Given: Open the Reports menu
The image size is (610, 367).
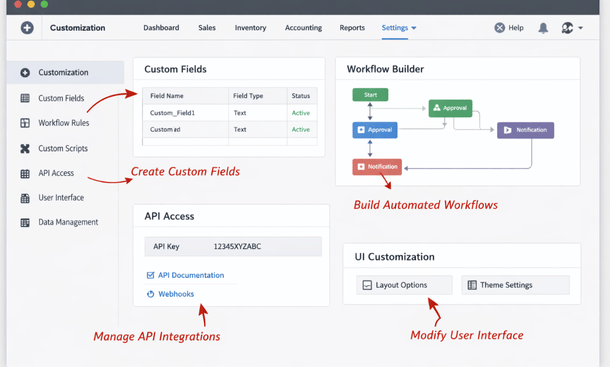Looking at the screenshot, I should coord(352,28).
